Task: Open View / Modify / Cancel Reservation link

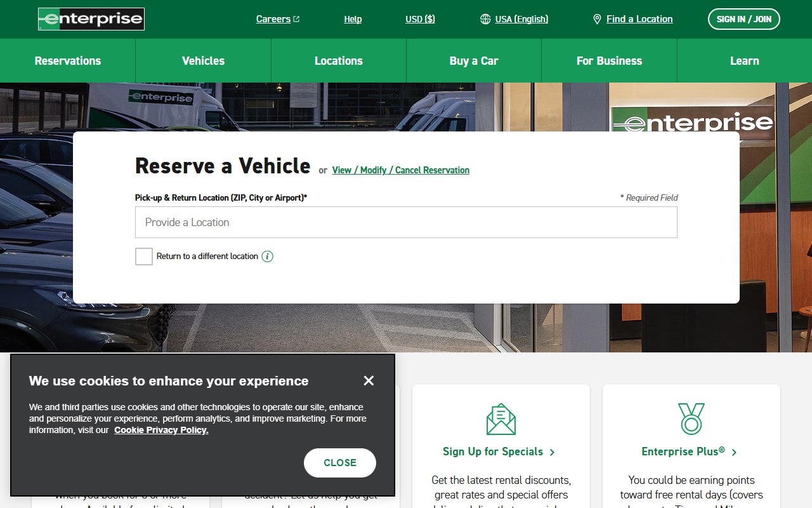Action: tap(401, 170)
